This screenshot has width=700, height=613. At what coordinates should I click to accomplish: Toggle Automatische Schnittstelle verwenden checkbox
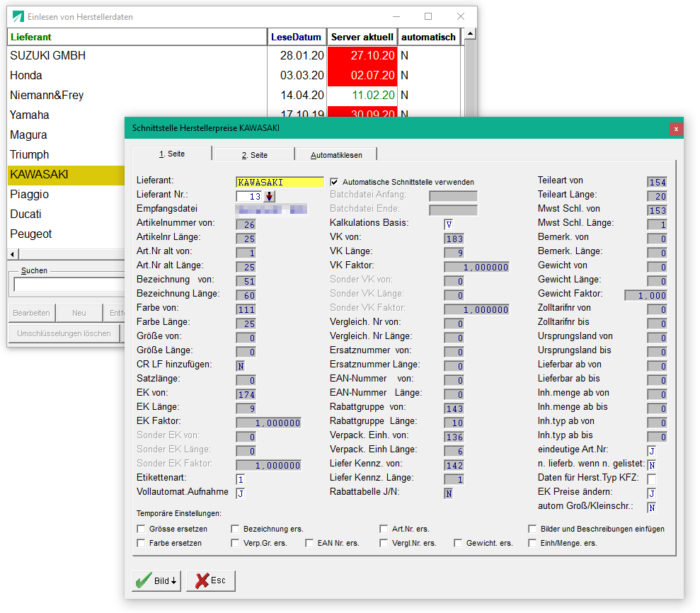(334, 182)
